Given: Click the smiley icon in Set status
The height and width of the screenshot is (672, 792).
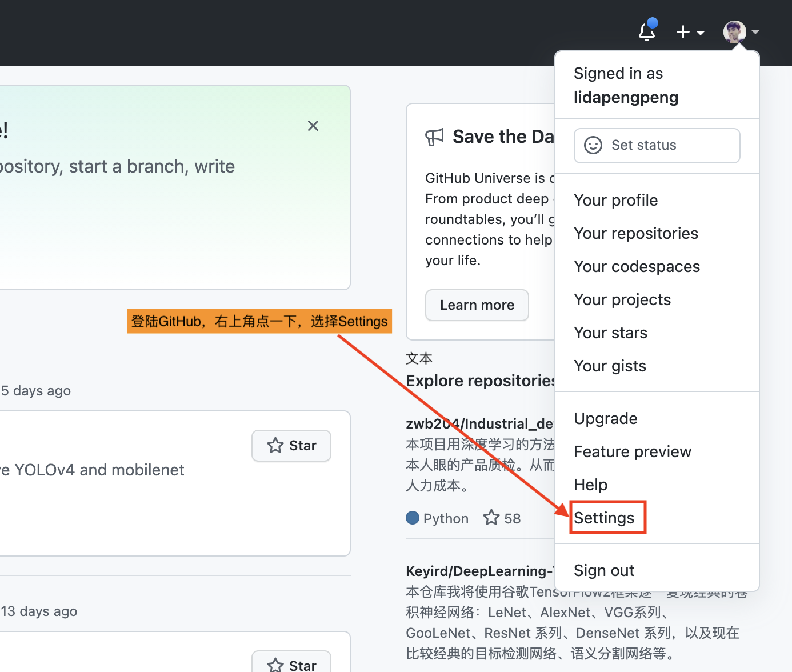Looking at the screenshot, I should (593, 145).
